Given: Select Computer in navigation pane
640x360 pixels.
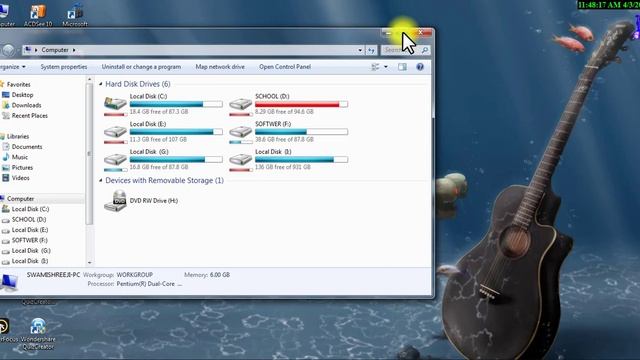Looking at the screenshot, I should pyautogui.click(x=20, y=199).
